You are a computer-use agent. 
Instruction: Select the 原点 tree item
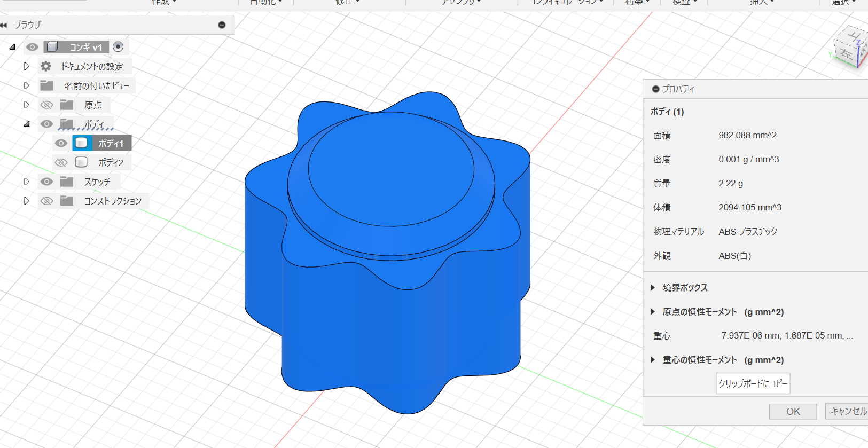tap(93, 105)
